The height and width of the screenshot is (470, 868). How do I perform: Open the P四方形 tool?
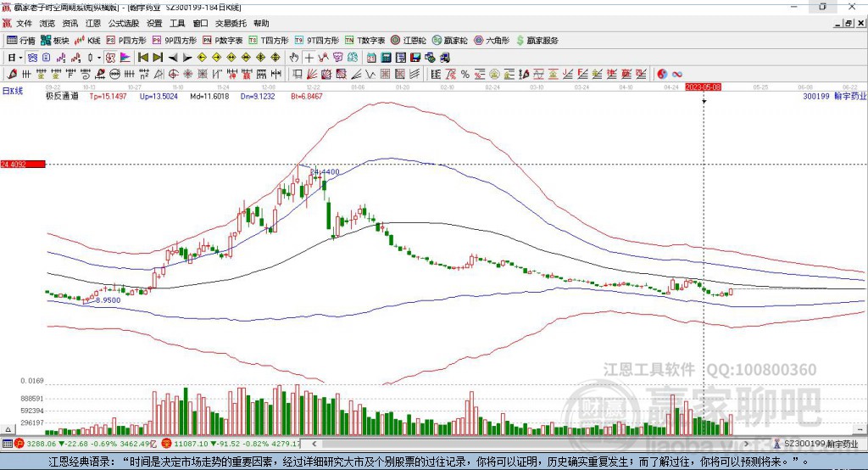pyautogui.click(x=126, y=41)
